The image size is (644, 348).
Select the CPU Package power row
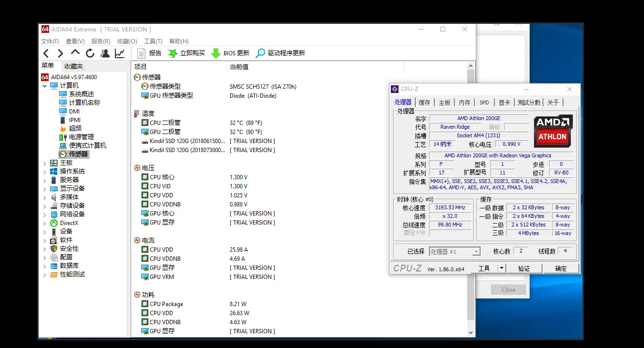[299, 304]
